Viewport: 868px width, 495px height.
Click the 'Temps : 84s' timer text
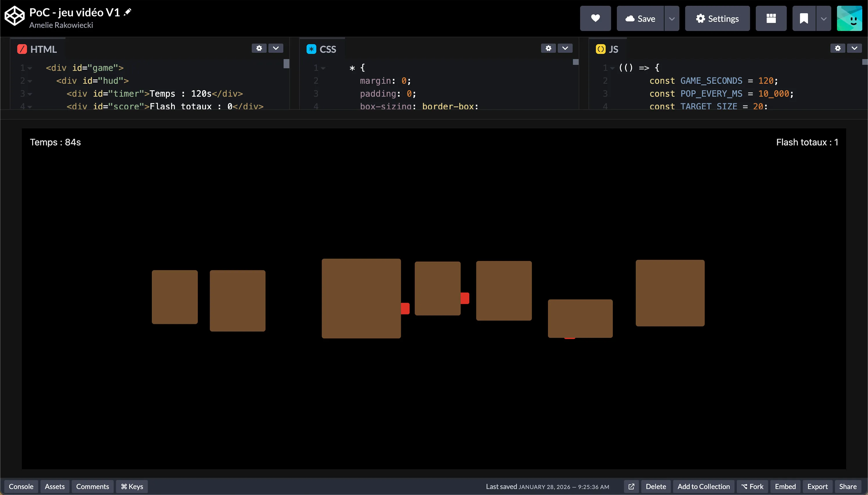point(55,142)
